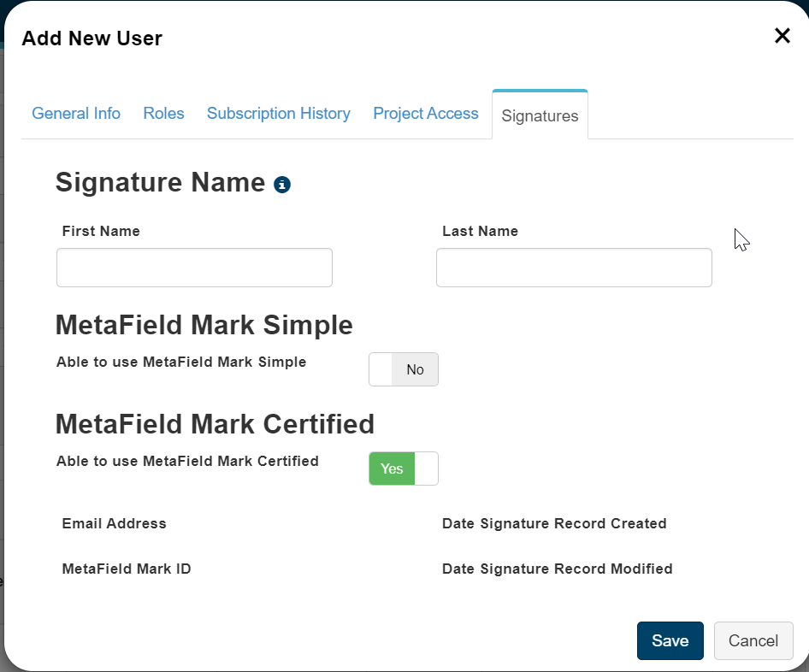
Task: Open the Roles tab
Action: [163, 114]
